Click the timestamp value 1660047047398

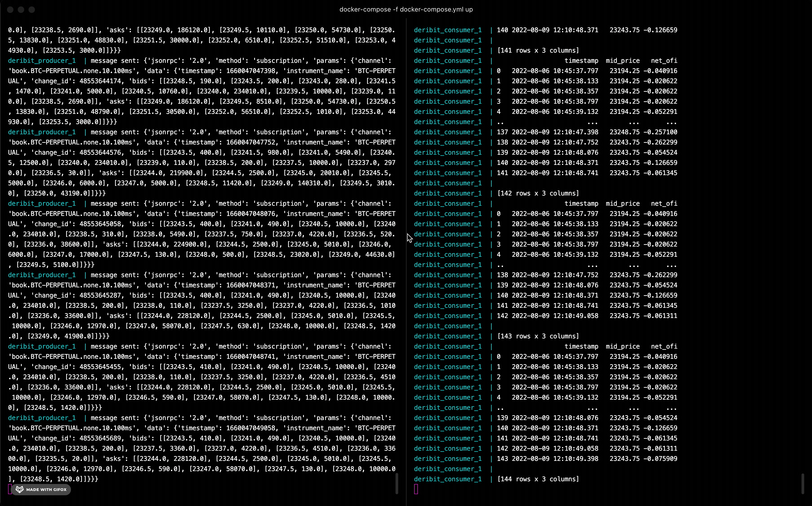251,71
